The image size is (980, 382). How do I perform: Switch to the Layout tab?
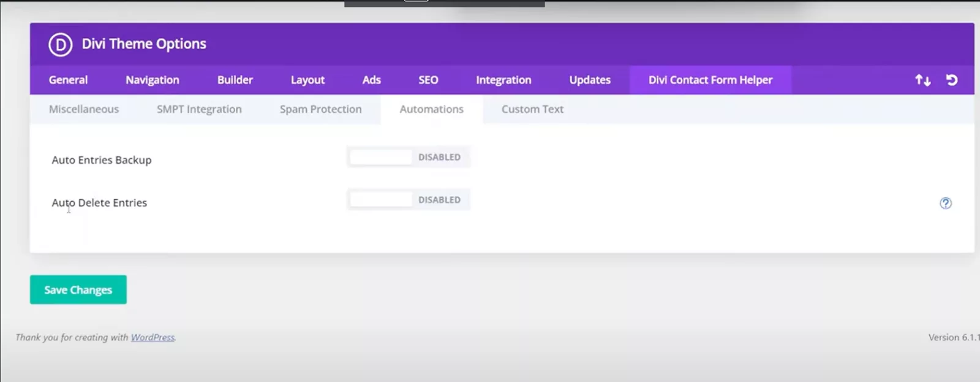(x=307, y=80)
